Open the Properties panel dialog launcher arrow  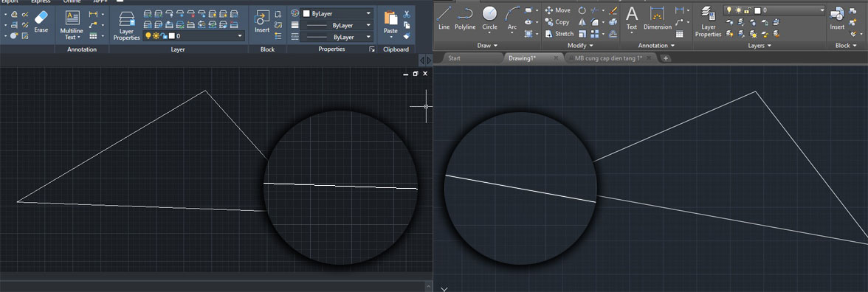372,50
